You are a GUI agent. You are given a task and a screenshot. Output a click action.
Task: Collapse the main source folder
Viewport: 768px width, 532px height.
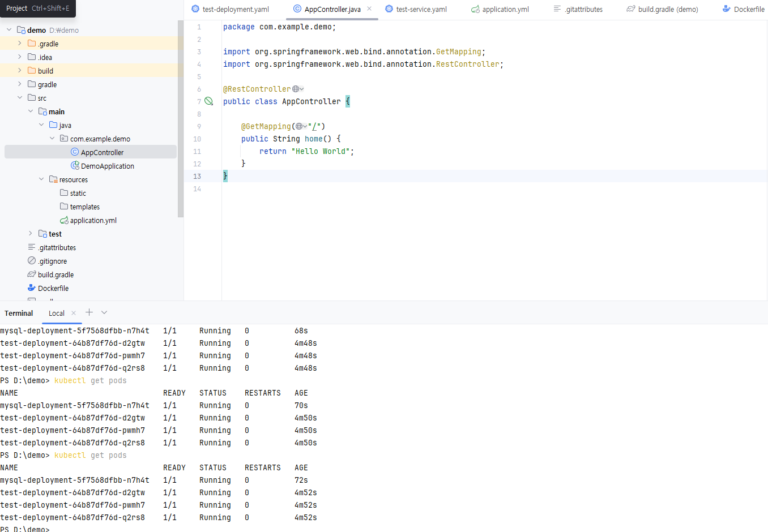[x=31, y=111]
